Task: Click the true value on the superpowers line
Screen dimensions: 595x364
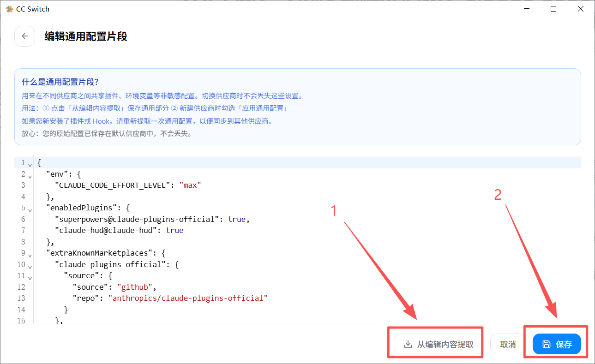Action: [237, 219]
